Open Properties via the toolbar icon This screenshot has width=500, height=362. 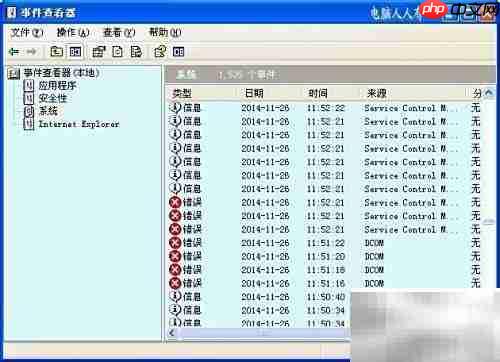point(99,52)
